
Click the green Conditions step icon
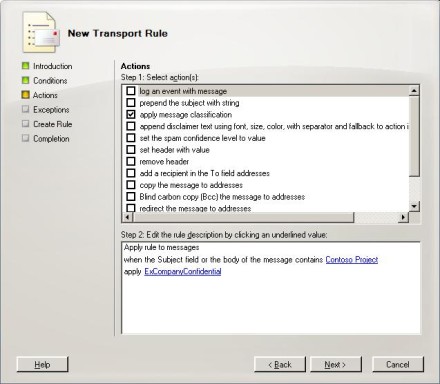click(x=25, y=80)
